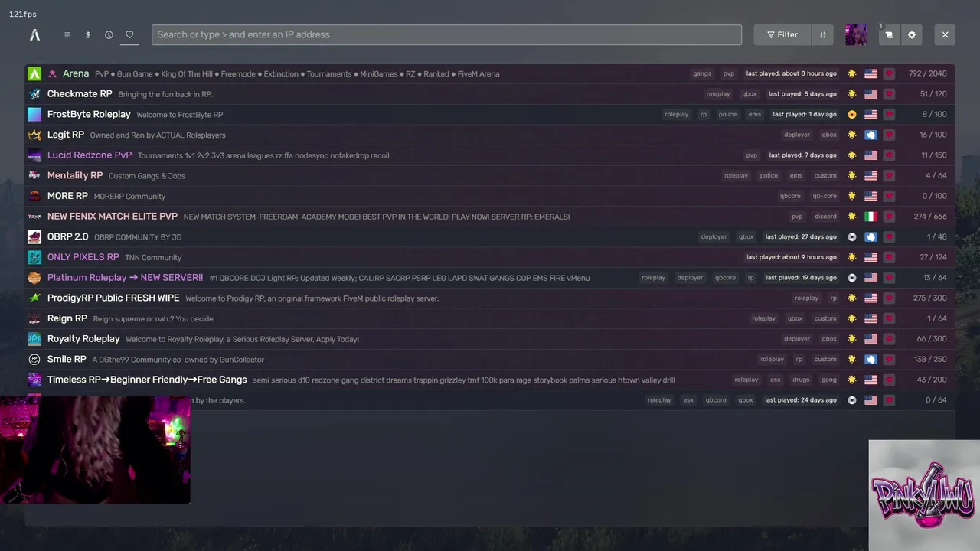This screenshot has height=551, width=980.
Task: Open the Arena server entry
Action: pyautogui.click(x=490, y=73)
